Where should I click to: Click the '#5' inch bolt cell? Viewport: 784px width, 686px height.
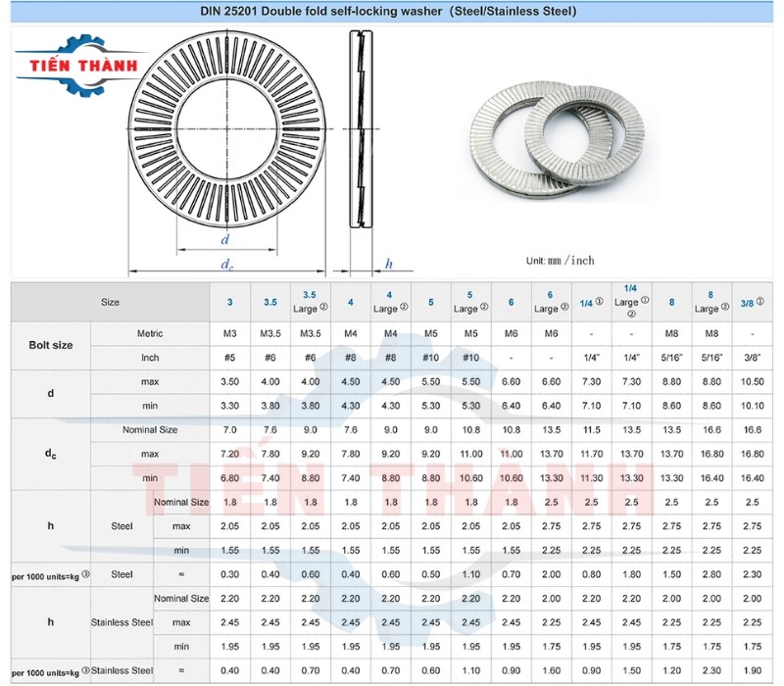pos(230,358)
